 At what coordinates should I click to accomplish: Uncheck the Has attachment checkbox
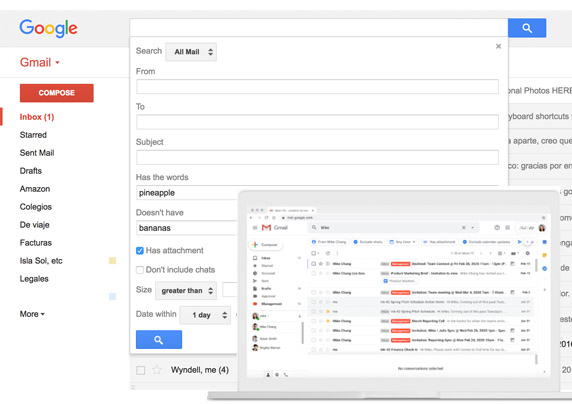coord(140,251)
